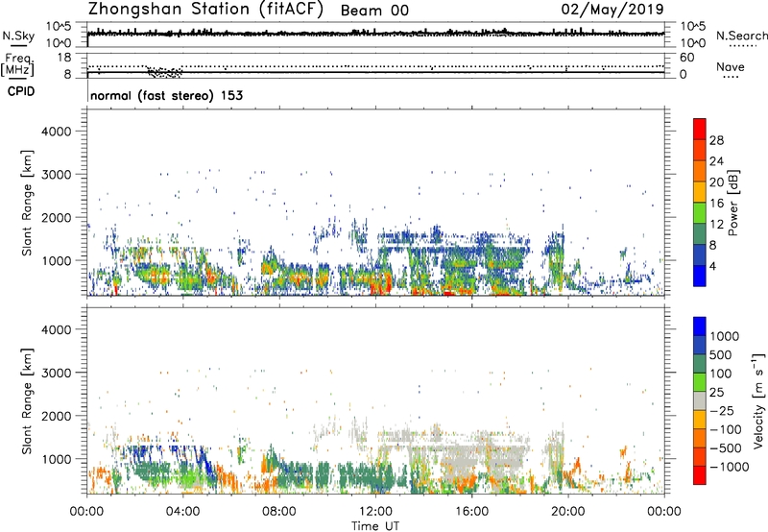Click the gray segment of velocity color bar
The image size is (768, 532).
[700, 401]
